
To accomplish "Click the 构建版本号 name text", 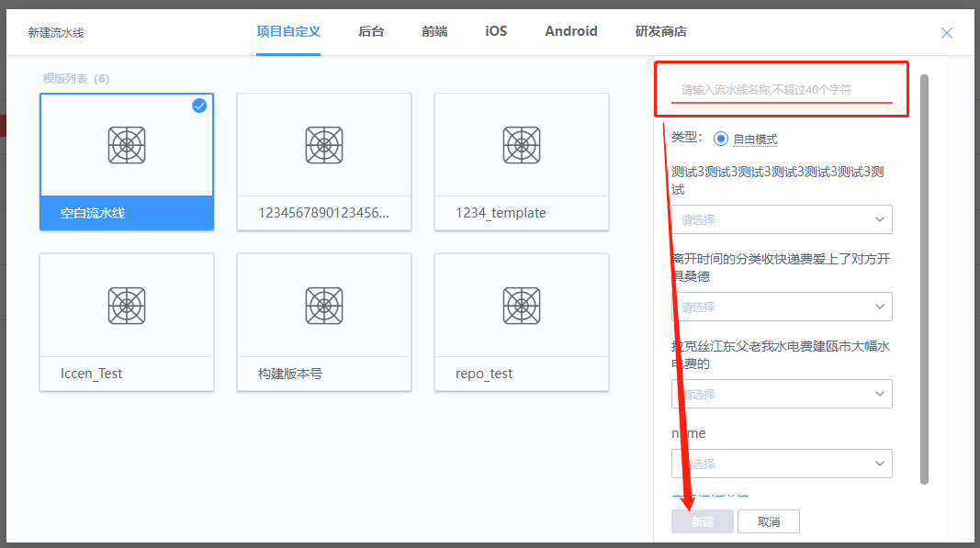I will 290,374.
